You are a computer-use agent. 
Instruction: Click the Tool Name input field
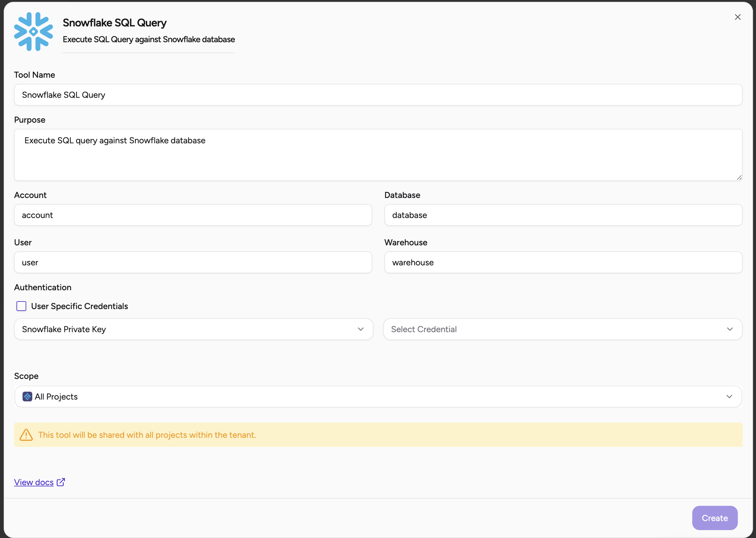coord(378,95)
